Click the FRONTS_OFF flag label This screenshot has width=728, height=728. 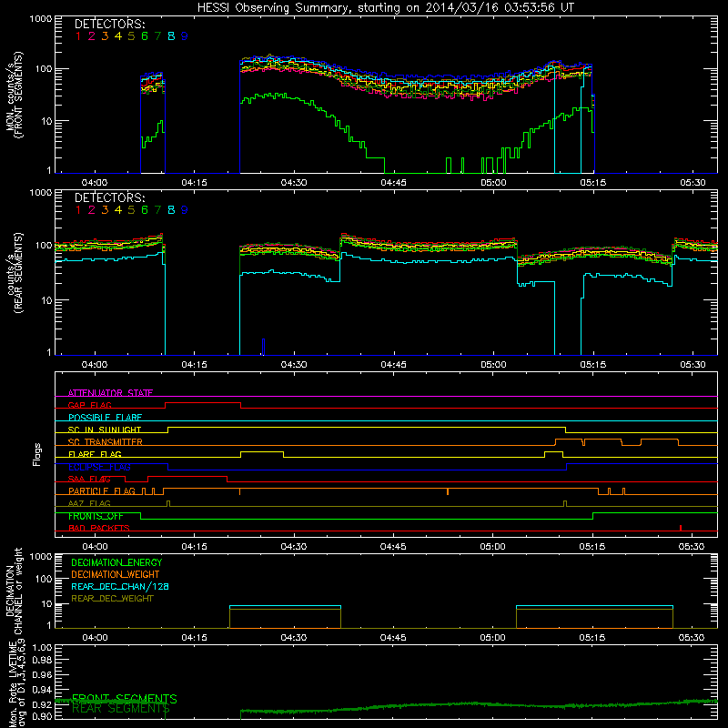coord(96,516)
